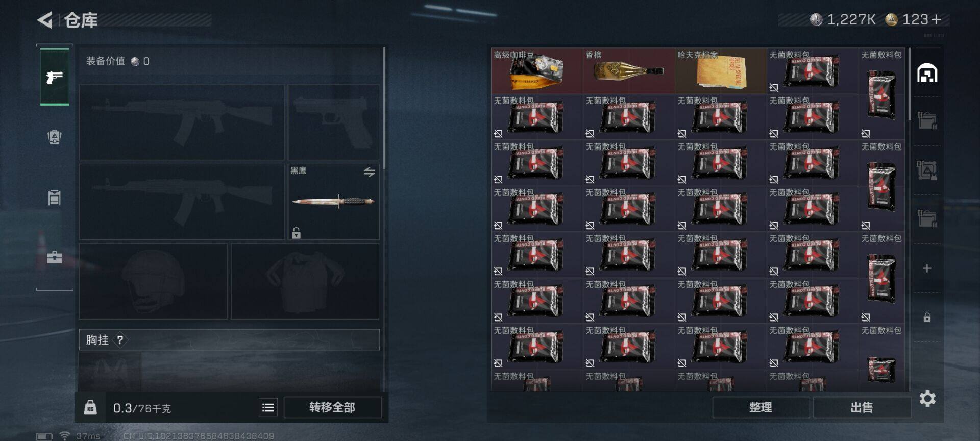Select the 高级咖啡豆 item

(x=537, y=71)
